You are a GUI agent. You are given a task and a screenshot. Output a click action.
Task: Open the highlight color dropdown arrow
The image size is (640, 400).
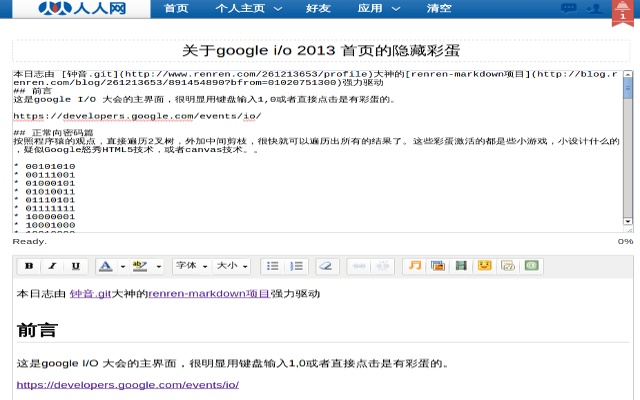click(x=159, y=267)
